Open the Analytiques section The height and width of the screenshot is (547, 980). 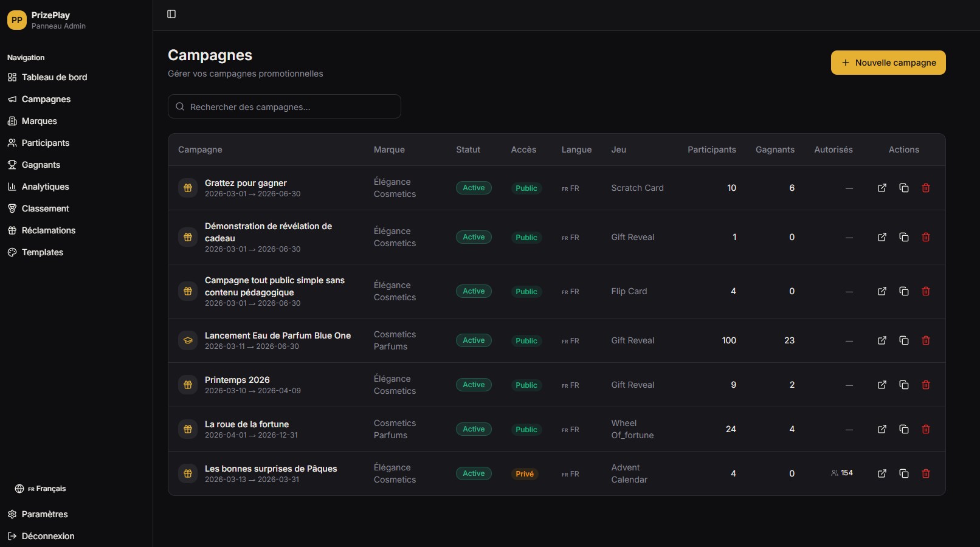45,187
